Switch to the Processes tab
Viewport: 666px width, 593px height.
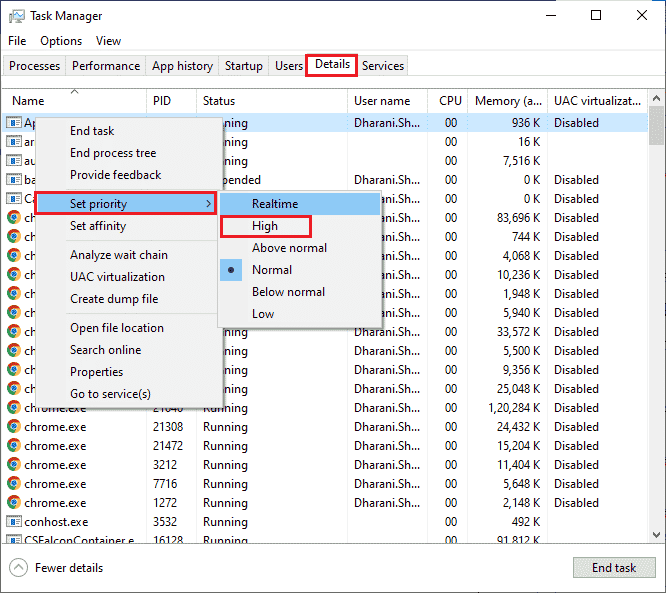[34, 66]
